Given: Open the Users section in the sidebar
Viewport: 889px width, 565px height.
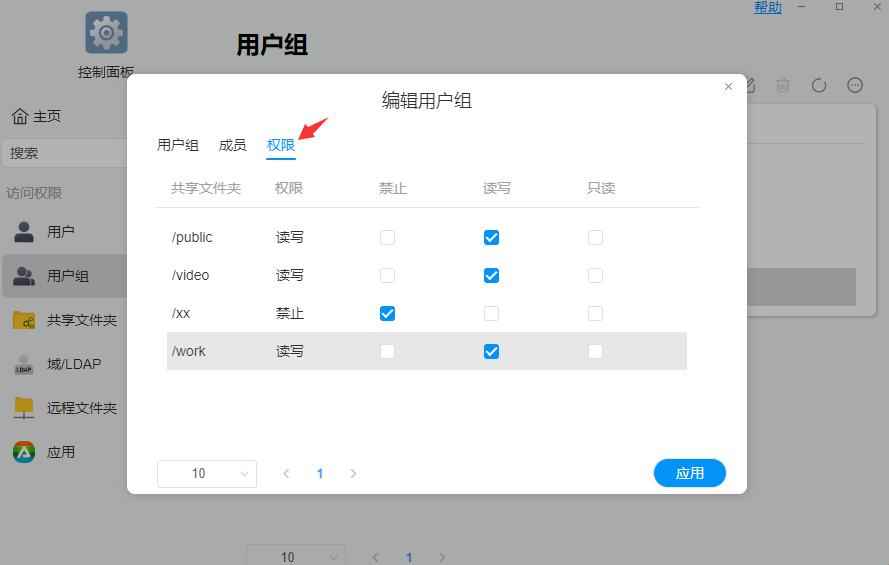Looking at the screenshot, I should (x=64, y=232).
